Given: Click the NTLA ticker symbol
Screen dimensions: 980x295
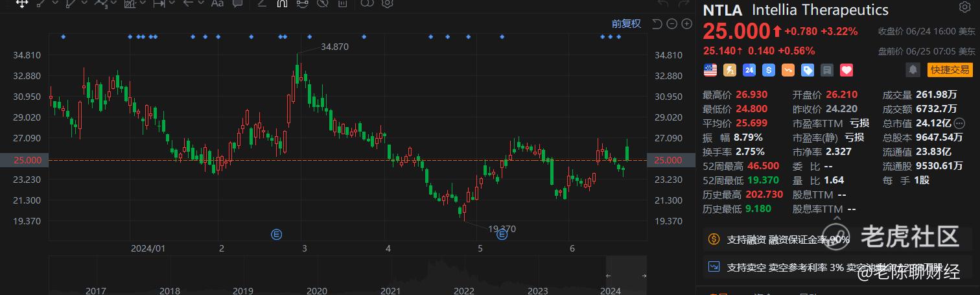Looking at the screenshot, I should click(x=723, y=10).
